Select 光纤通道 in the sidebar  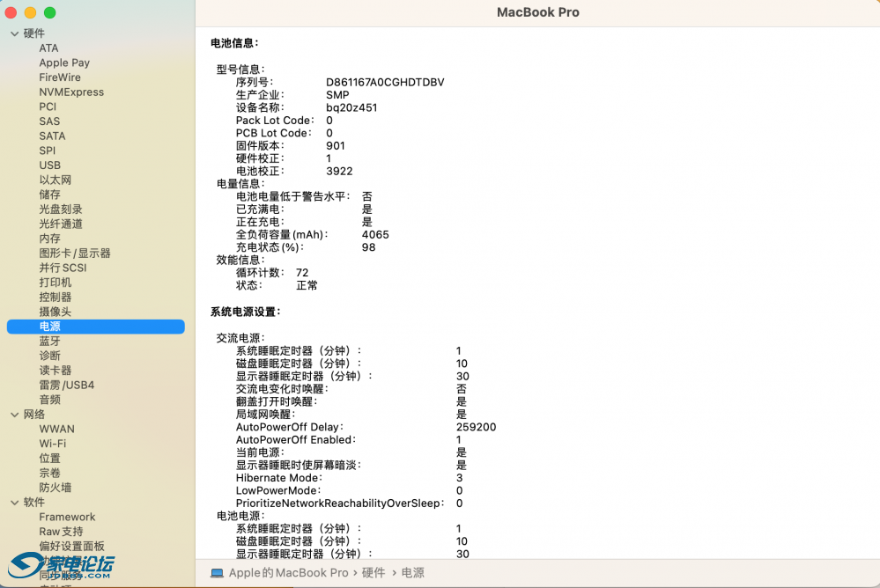coord(61,224)
